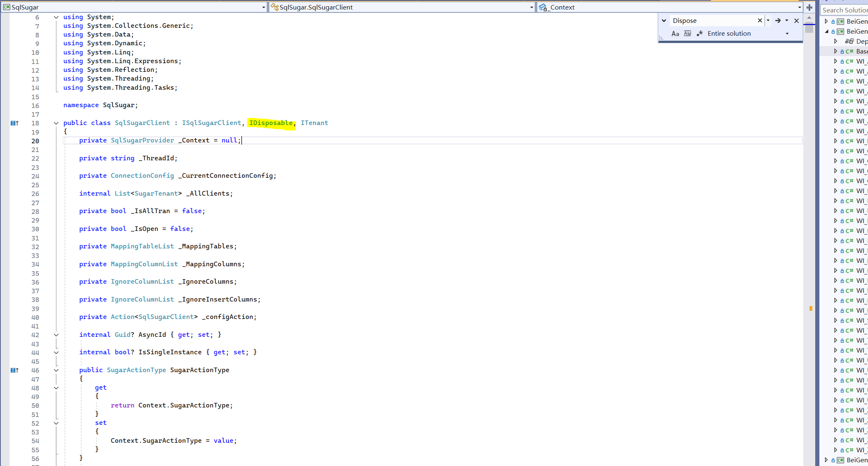The image size is (868, 466).
Task: Expand the Dependencies tree node
Action: tap(836, 41)
